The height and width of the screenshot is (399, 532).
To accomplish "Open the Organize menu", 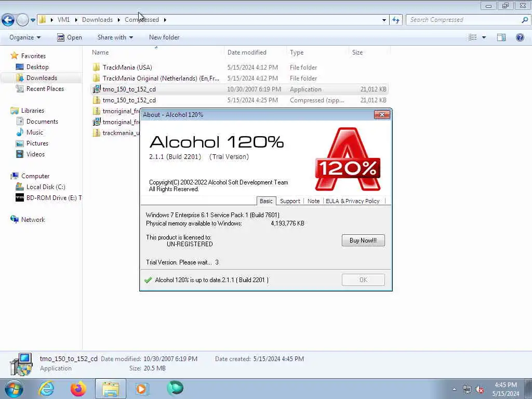I will pyautogui.click(x=25, y=37).
